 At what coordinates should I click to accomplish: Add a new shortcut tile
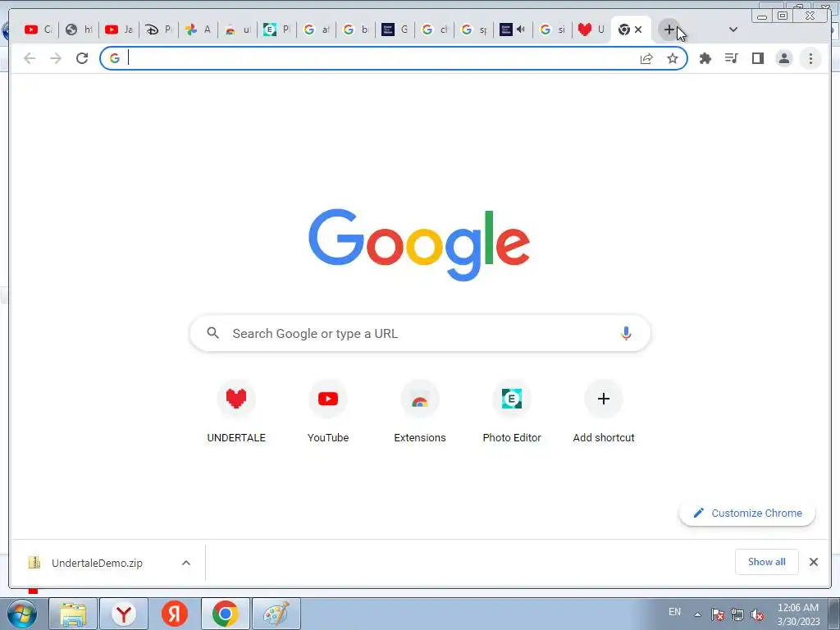coord(604,412)
